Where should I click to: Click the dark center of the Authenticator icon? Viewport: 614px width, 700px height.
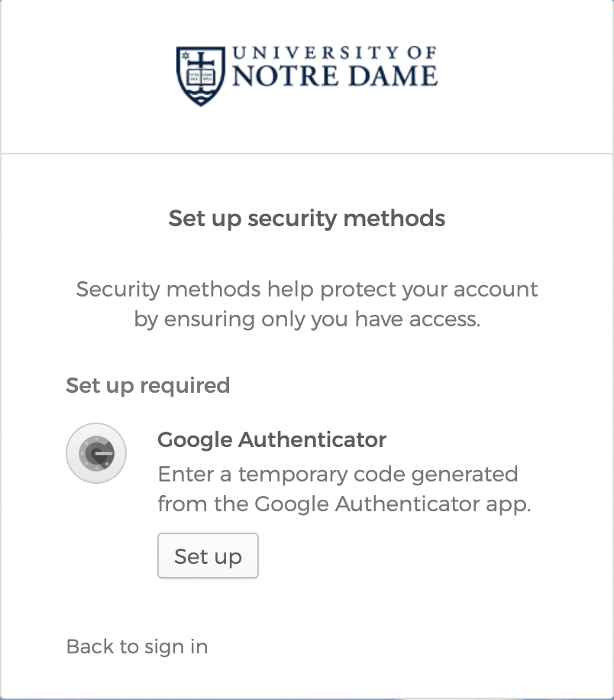tap(97, 454)
